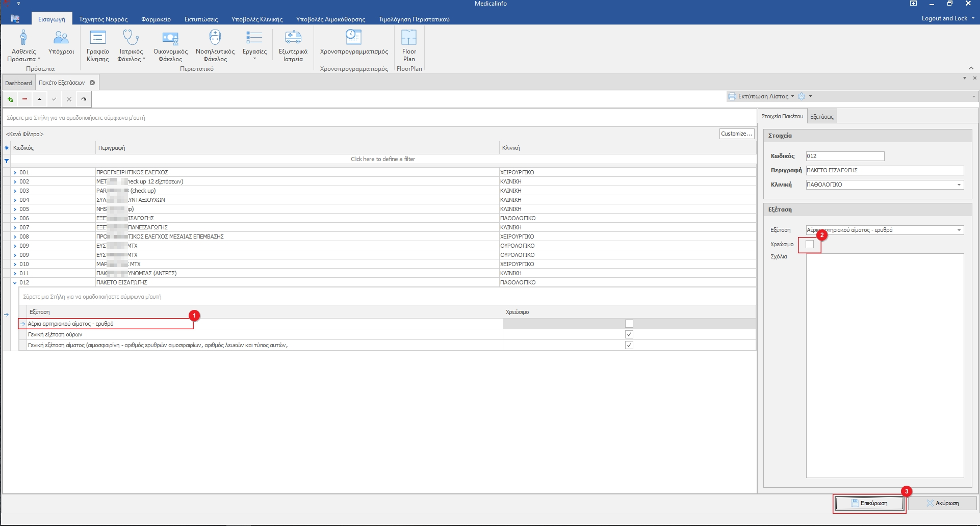Switch to the Εξετάσεις side tab
980x526 pixels.
click(x=821, y=117)
